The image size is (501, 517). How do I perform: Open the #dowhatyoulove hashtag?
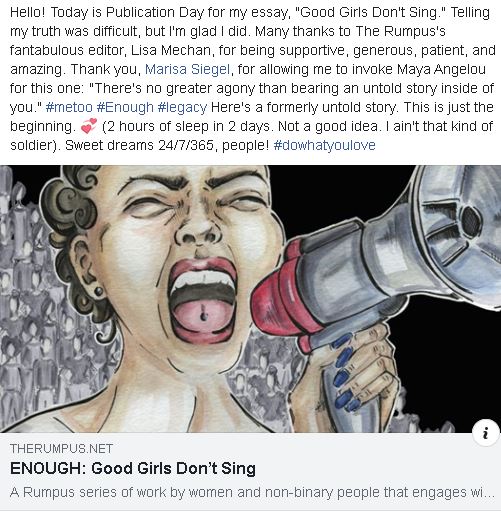point(324,145)
